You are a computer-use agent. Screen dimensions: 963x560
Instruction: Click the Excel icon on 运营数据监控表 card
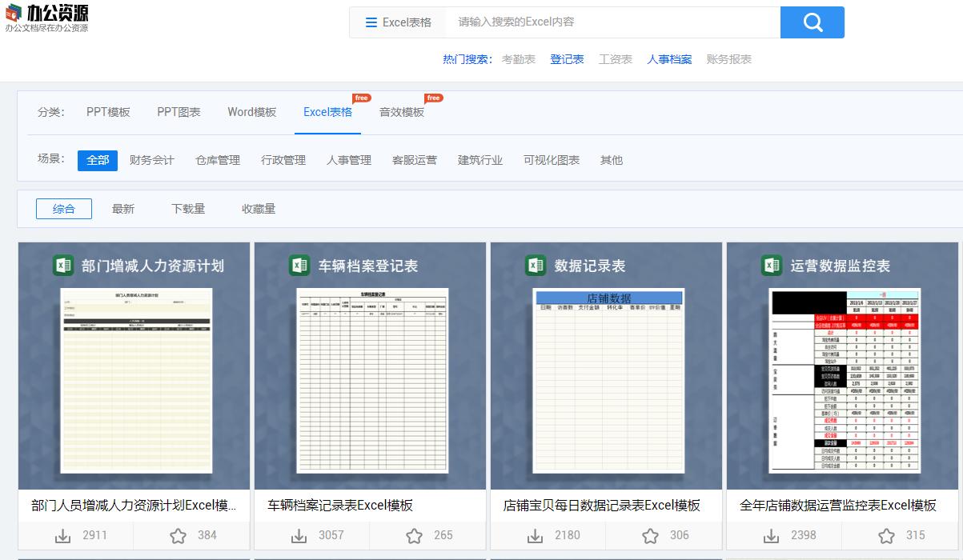coord(771,266)
